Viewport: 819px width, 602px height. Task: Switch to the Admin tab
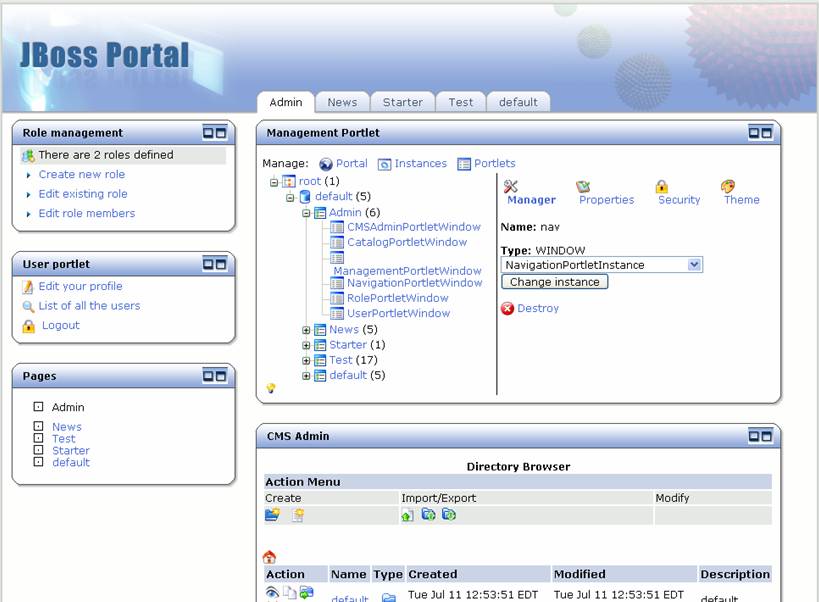286,102
